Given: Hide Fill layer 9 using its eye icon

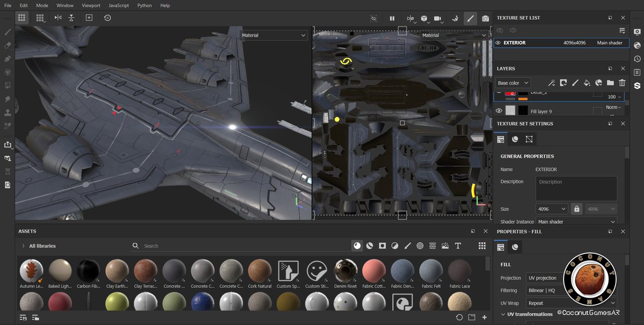Looking at the screenshot, I should coord(499,111).
